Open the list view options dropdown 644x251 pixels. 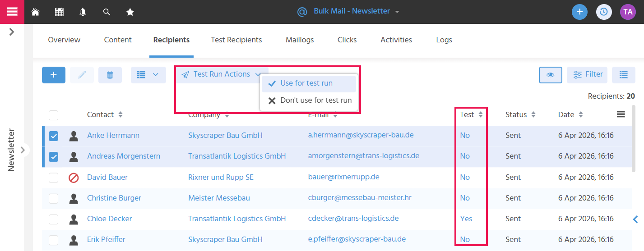point(148,75)
